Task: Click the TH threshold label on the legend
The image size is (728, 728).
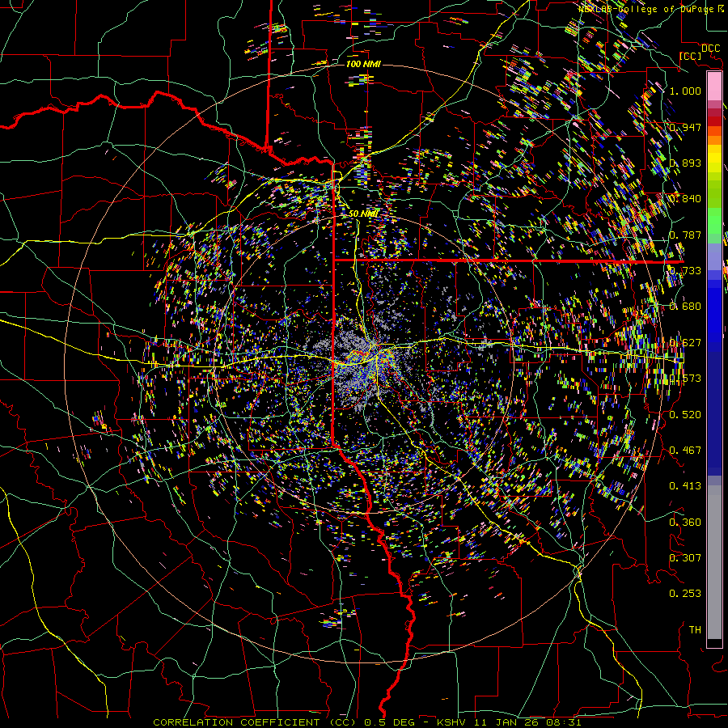Action: (695, 630)
